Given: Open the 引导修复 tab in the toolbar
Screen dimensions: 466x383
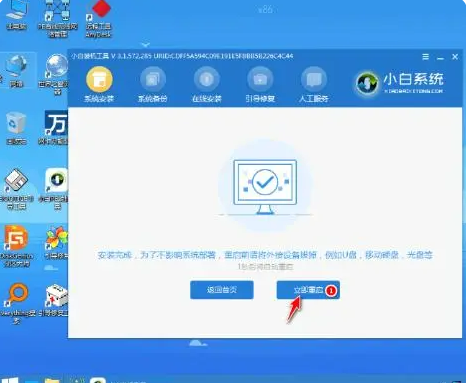Looking at the screenshot, I should pyautogui.click(x=260, y=84).
